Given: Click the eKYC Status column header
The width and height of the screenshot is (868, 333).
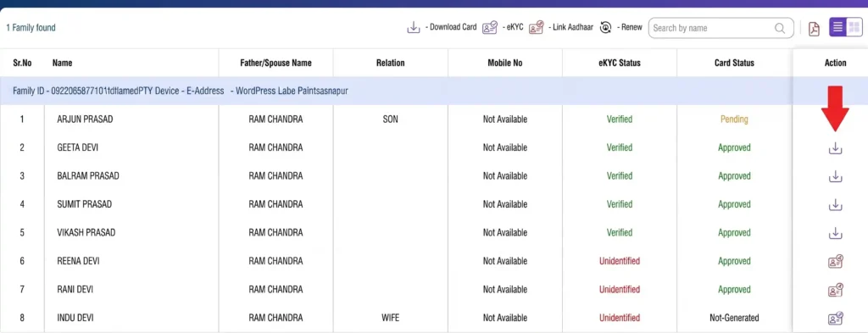Looking at the screenshot, I should [619, 63].
